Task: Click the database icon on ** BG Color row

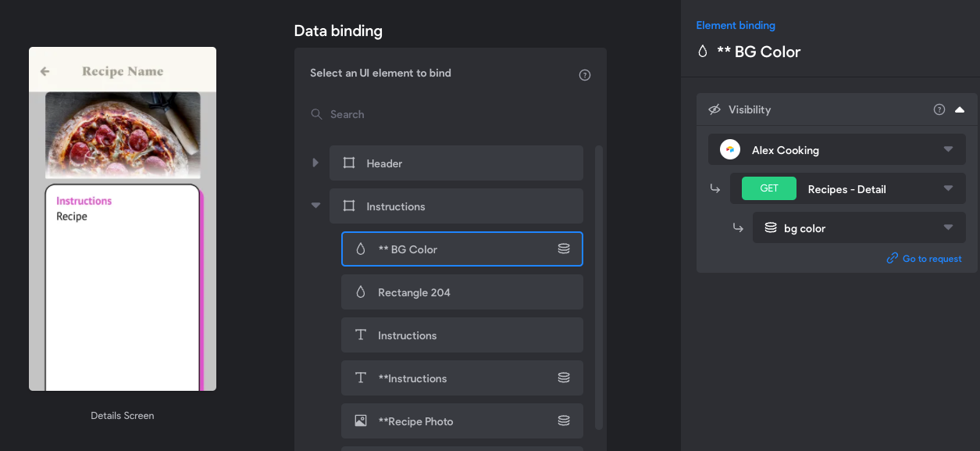Action: [564, 249]
